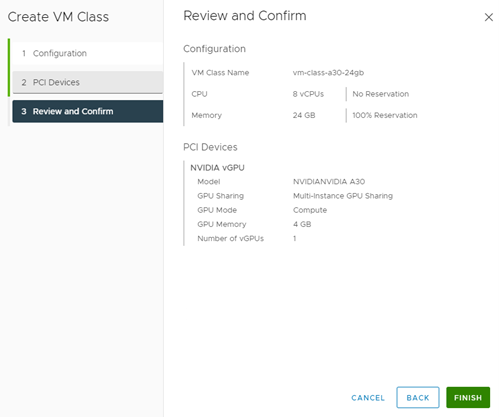Click the Create VM Class wizard title

pos(58,17)
